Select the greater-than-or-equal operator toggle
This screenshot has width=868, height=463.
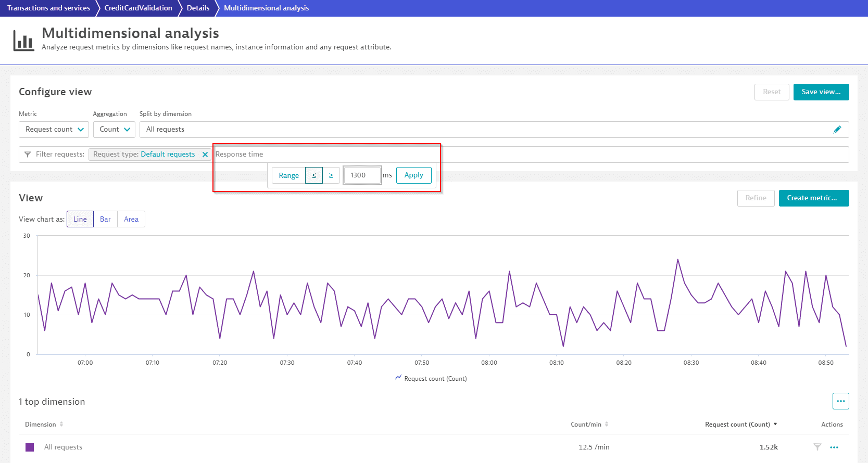pos(331,175)
